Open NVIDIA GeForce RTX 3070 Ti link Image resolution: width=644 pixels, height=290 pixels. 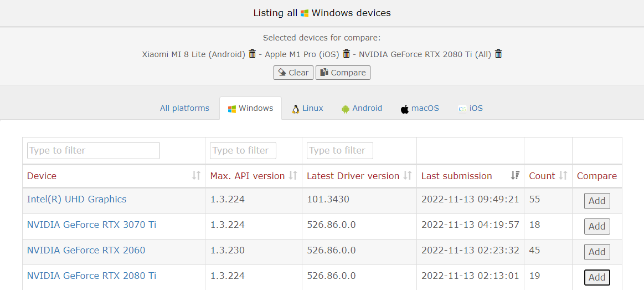pyautogui.click(x=91, y=225)
